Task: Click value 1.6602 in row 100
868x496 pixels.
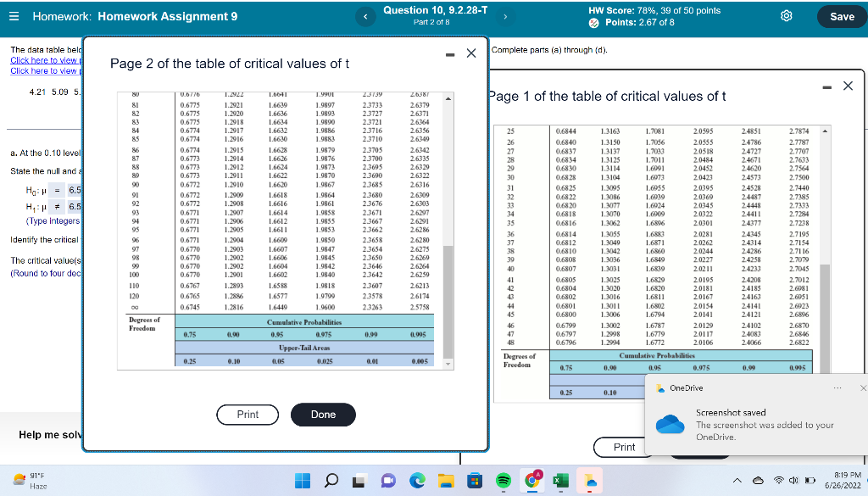Action: (277, 275)
